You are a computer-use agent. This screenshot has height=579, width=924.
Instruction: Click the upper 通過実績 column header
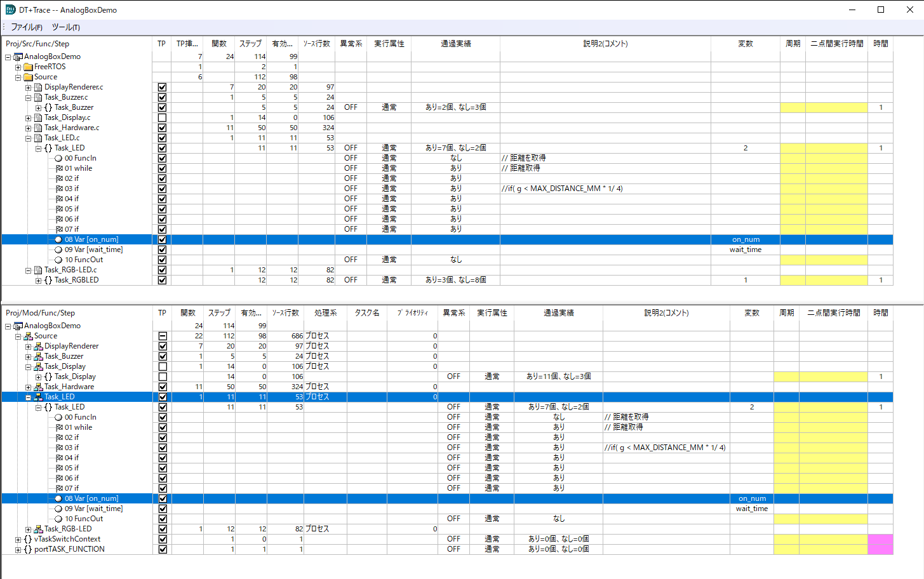tap(455, 44)
